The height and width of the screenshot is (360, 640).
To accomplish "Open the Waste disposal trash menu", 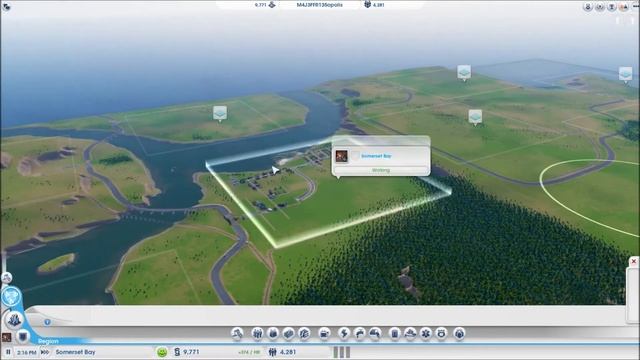I will (395, 333).
